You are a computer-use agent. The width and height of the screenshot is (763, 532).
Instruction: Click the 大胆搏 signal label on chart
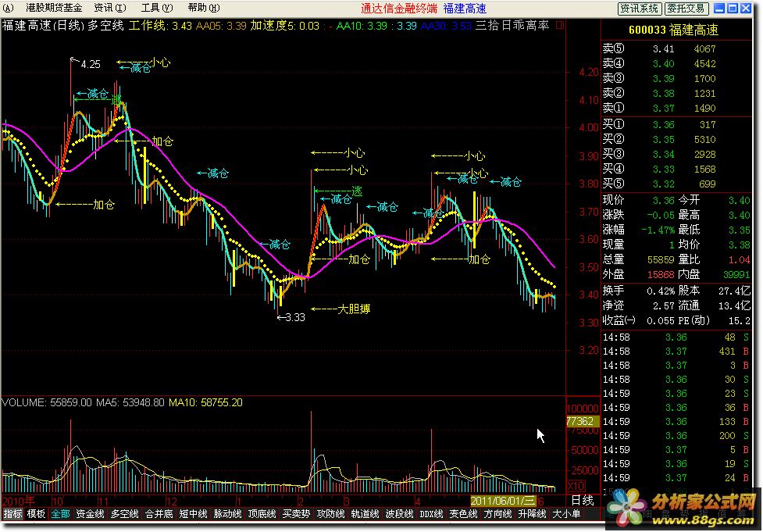[354, 309]
